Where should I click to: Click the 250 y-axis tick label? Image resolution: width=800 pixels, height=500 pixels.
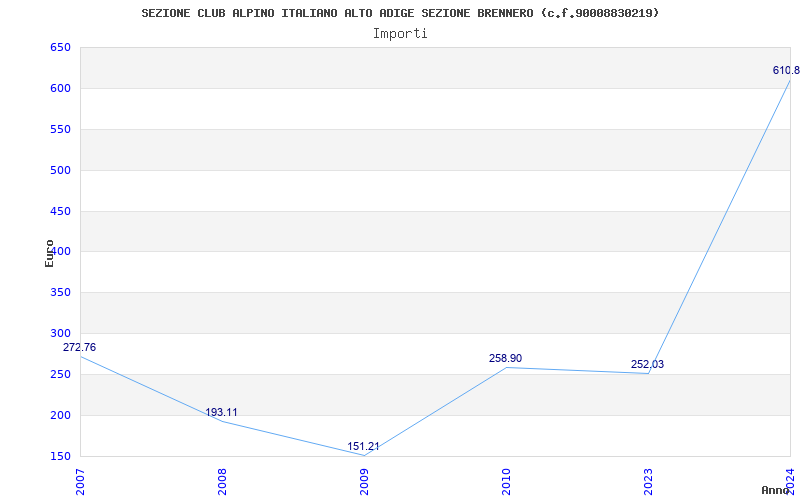click(x=60, y=374)
